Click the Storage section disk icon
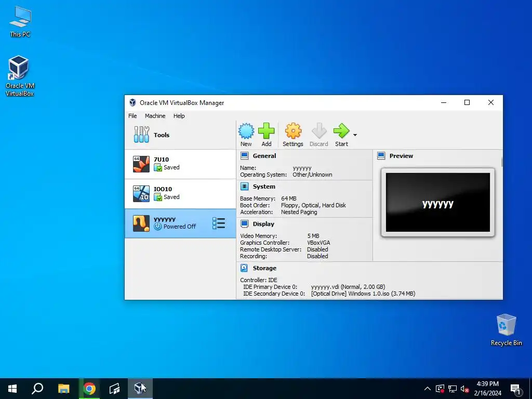Viewport: 532px width, 399px height. [x=244, y=268]
